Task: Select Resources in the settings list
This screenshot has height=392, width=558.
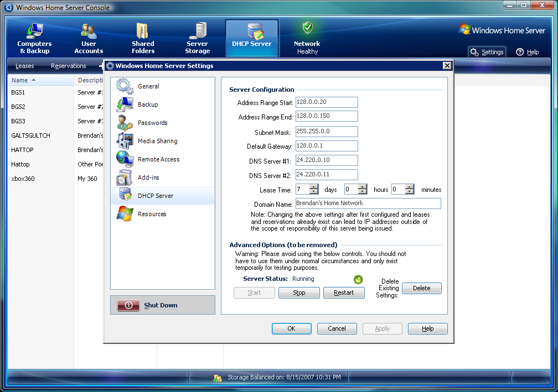Action: click(163, 214)
